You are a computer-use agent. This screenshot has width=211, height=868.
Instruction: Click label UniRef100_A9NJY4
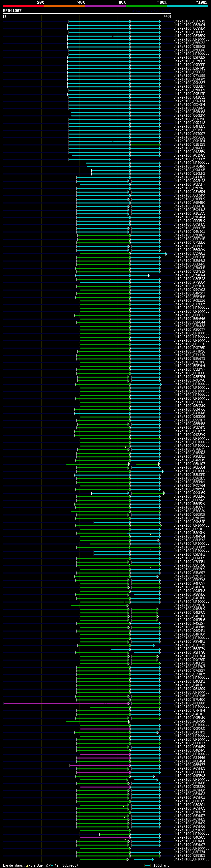tap(189, 101)
